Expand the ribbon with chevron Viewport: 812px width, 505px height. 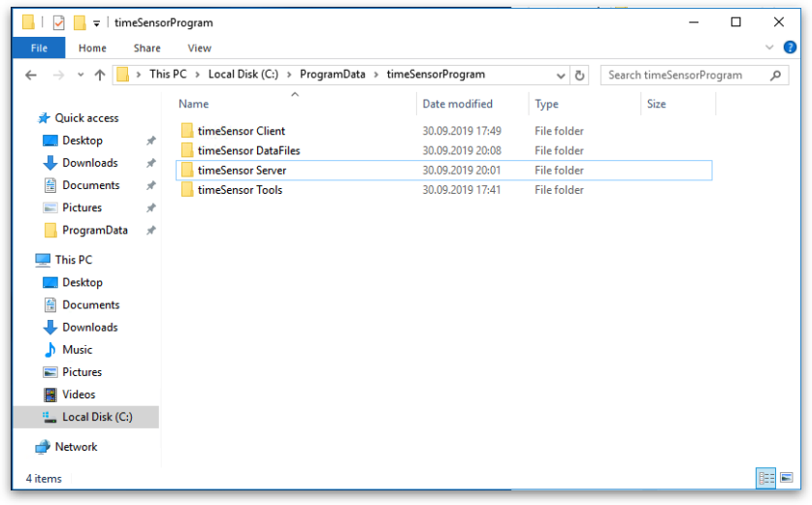pyautogui.click(x=769, y=47)
